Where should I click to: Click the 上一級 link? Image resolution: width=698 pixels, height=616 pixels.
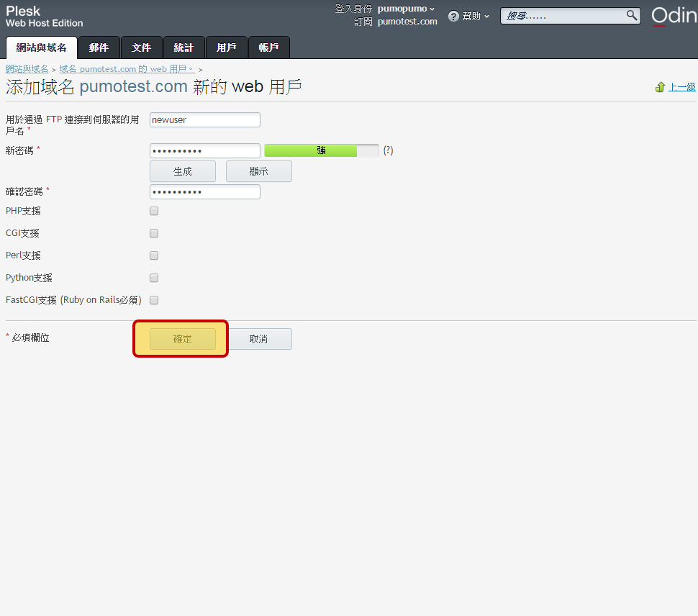pyautogui.click(x=681, y=87)
